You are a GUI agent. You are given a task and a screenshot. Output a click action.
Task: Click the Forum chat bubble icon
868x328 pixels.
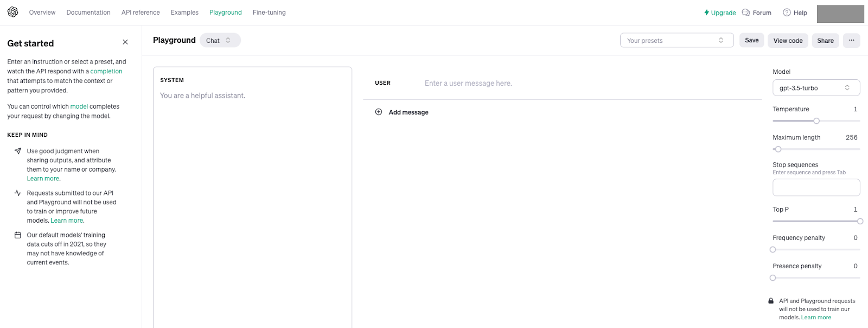pos(746,12)
